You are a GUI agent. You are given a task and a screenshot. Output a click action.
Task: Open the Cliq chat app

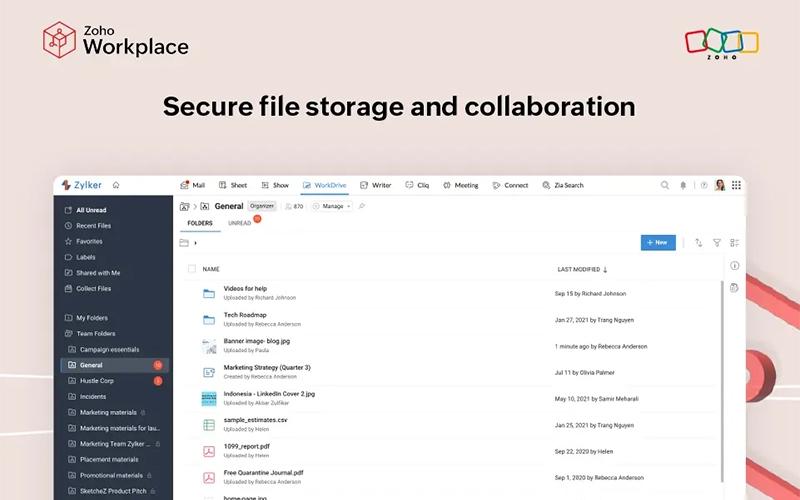point(417,185)
